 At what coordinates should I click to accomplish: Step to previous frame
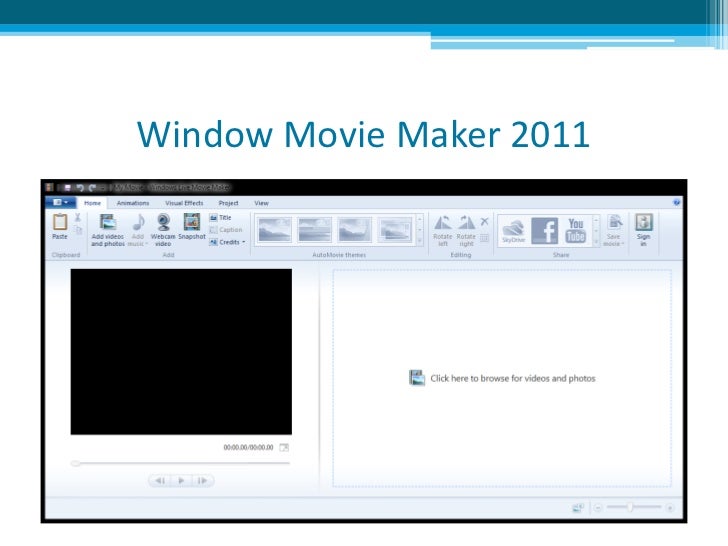(160, 481)
